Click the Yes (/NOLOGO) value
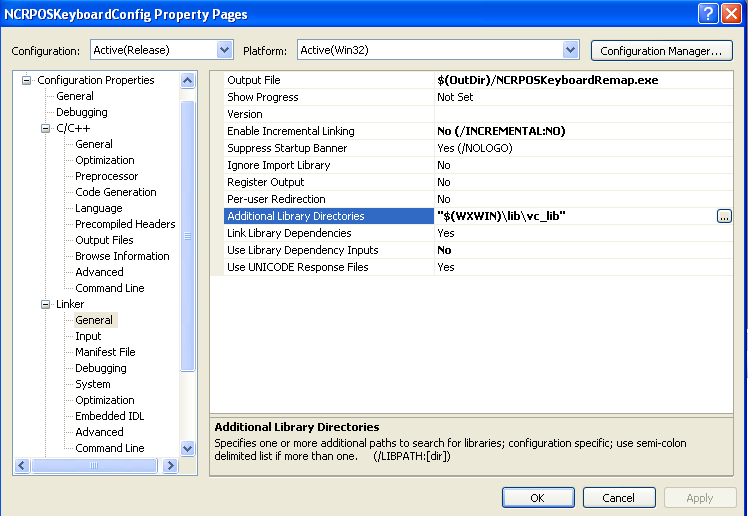This screenshot has height=516, width=748. click(x=475, y=148)
